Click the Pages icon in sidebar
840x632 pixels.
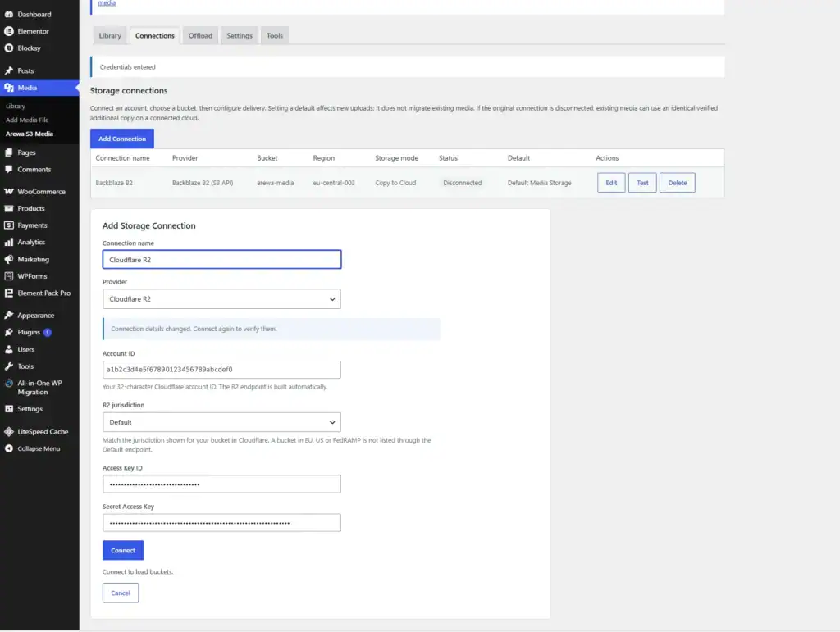click(8, 152)
